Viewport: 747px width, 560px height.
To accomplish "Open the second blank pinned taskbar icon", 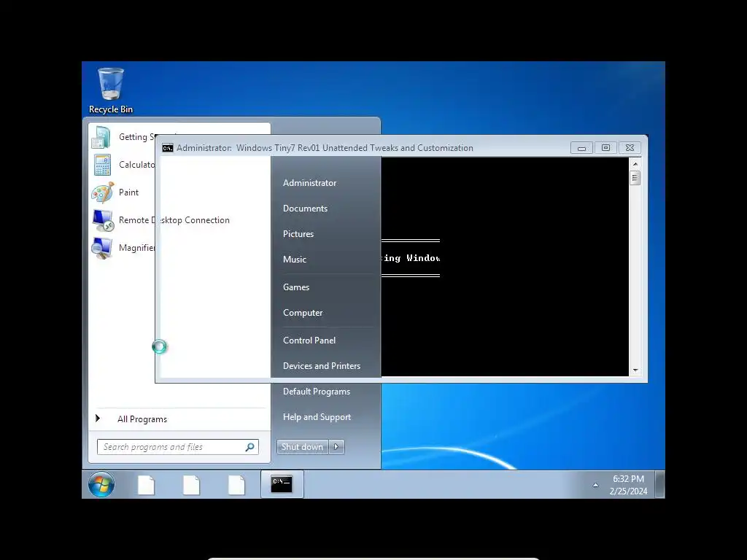I will point(191,485).
